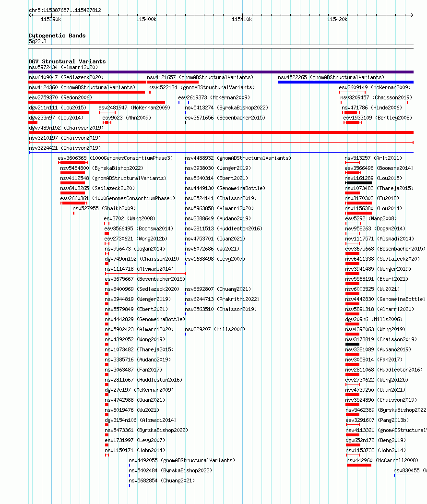The width and height of the screenshot is (427, 504).
Task: Select nsv5413274 (ByrskaBishop2022) variant
Action: 226,108
